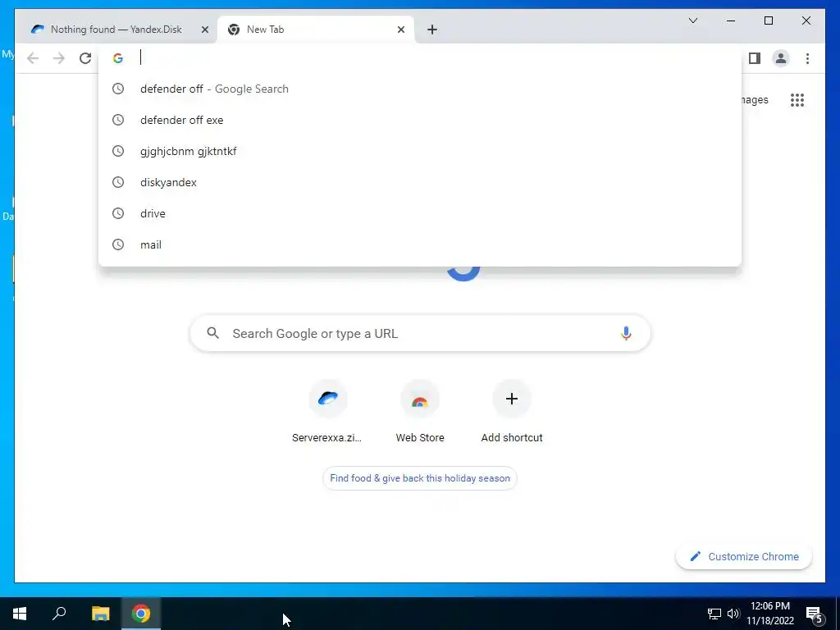
Task: Choose 'defender off exe' suggestion
Action: 420,120
